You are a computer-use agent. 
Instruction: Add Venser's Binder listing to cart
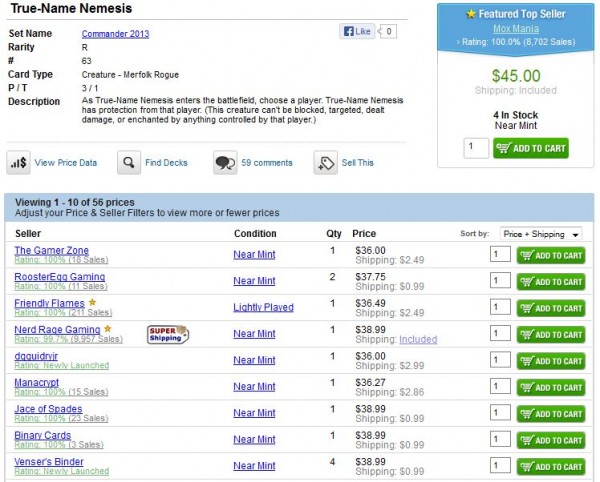(550, 466)
